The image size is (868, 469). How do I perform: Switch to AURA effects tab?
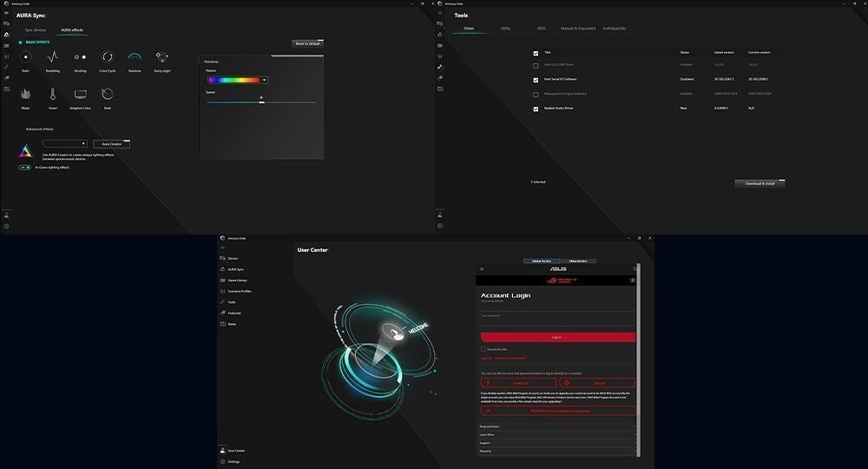(x=72, y=30)
